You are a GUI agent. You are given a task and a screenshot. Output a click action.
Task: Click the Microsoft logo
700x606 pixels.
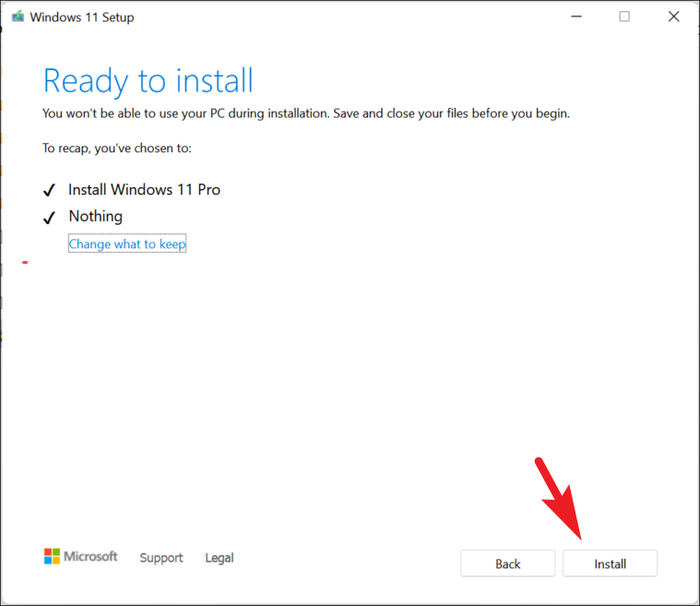[x=81, y=556]
